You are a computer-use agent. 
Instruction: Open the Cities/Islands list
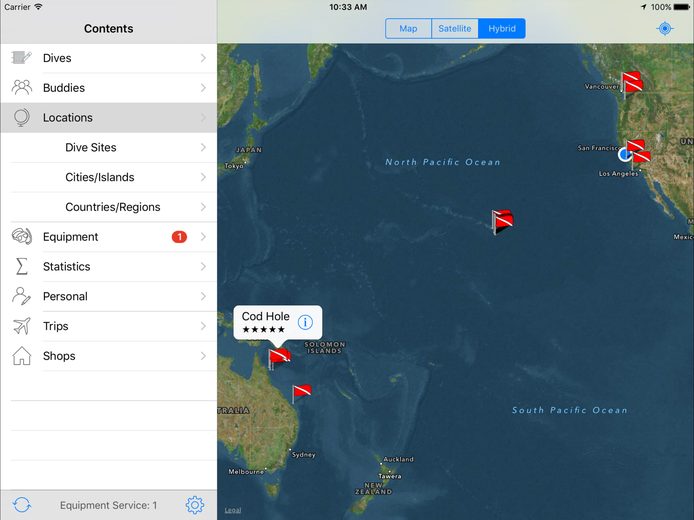coord(108,177)
